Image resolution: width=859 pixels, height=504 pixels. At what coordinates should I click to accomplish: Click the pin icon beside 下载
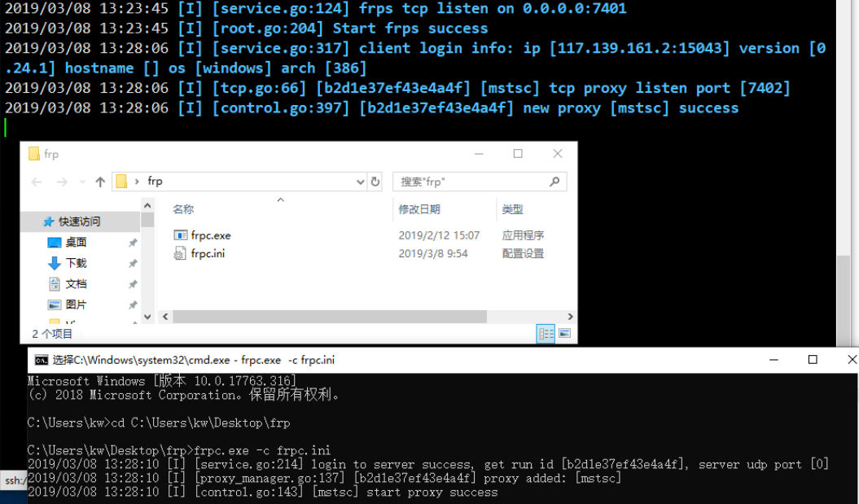coord(133,264)
